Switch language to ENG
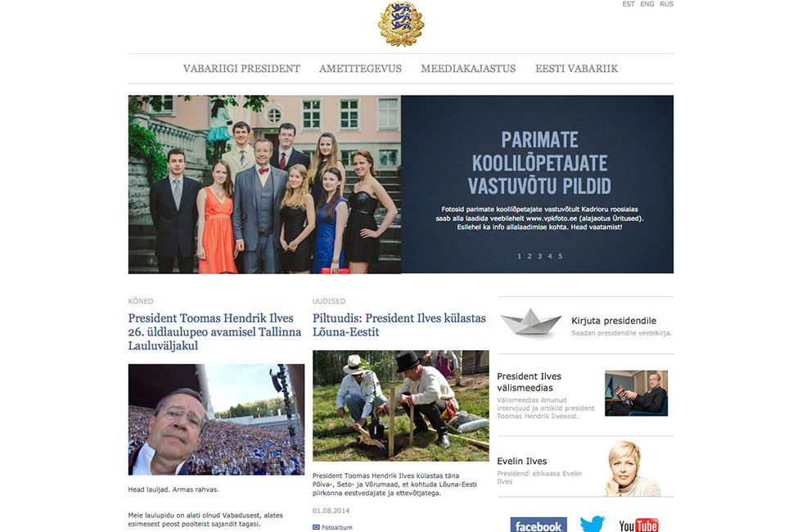This screenshot has height=532, width=802. pos(647,4)
